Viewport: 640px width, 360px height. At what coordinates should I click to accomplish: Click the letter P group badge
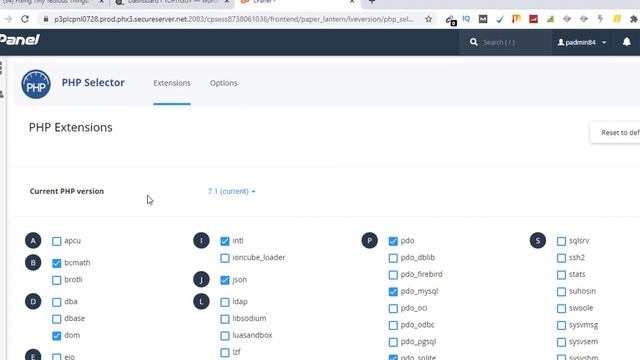pyautogui.click(x=369, y=240)
